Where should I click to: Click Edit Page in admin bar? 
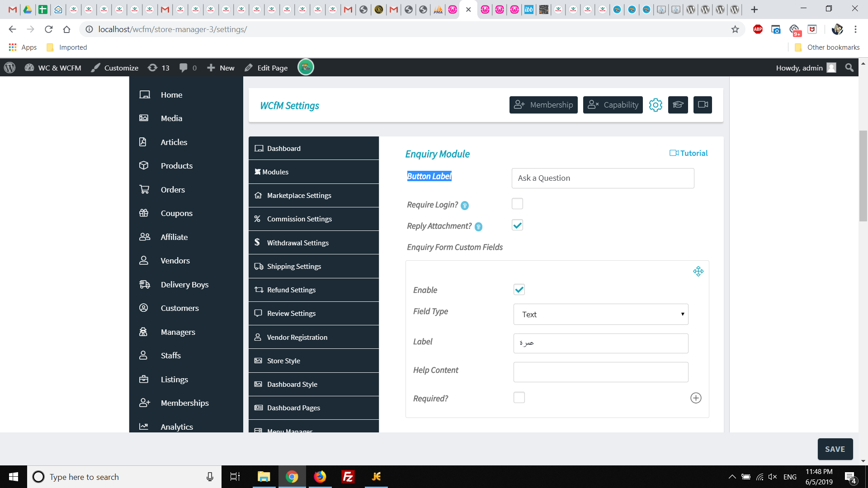pyautogui.click(x=266, y=68)
